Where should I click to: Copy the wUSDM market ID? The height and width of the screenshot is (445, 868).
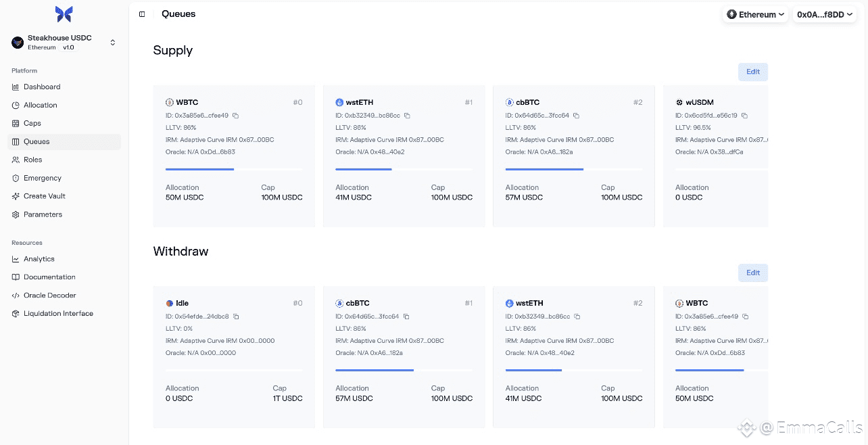pyautogui.click(x=744, y=116)
